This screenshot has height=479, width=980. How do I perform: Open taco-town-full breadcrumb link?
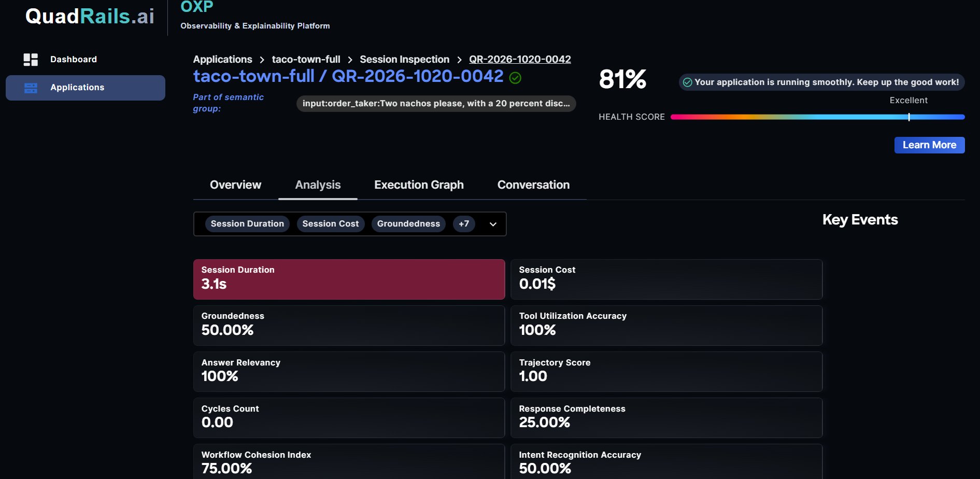point(306,60)
